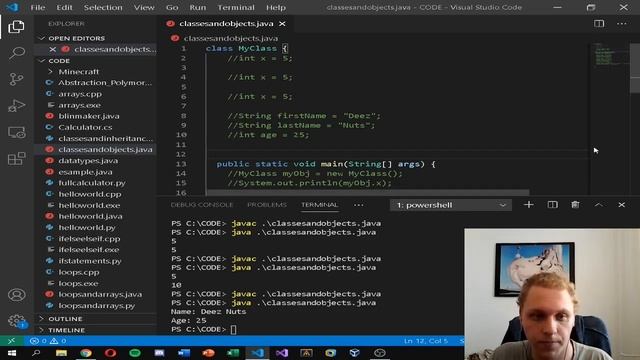Open the Terminal menu
Screen dimensions: 640x360
[x=236, y=7]
